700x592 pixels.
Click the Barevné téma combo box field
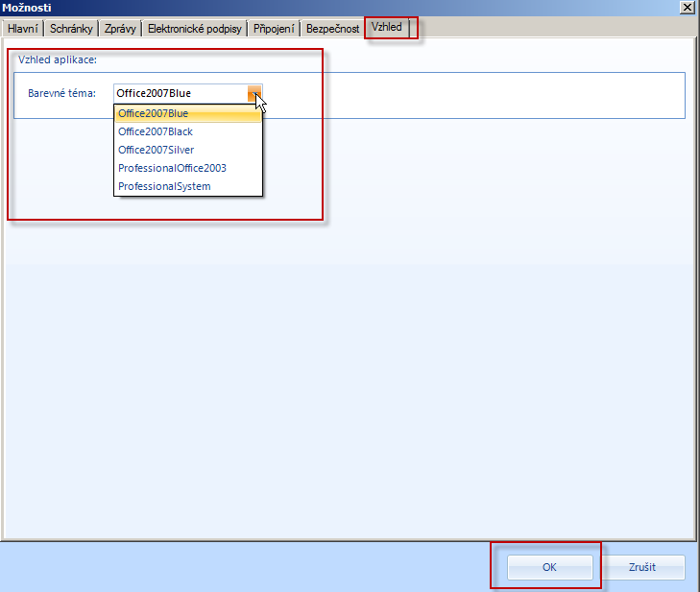click(188, 93)
